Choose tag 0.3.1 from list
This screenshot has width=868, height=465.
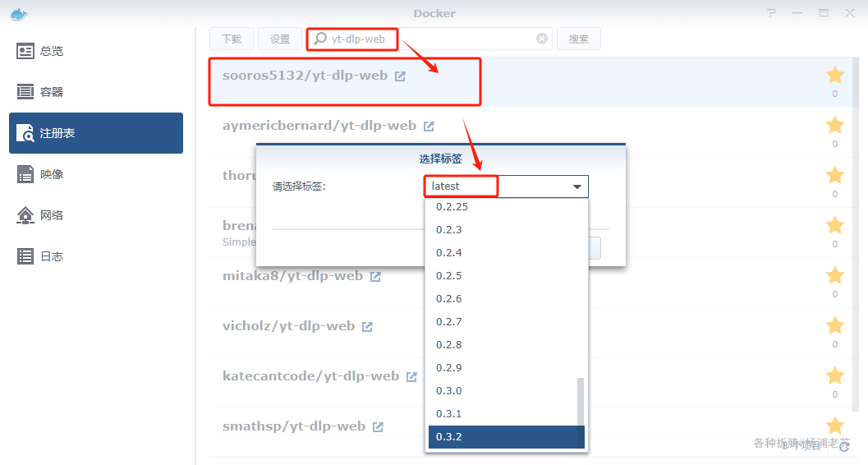click(x=507, y=413)
